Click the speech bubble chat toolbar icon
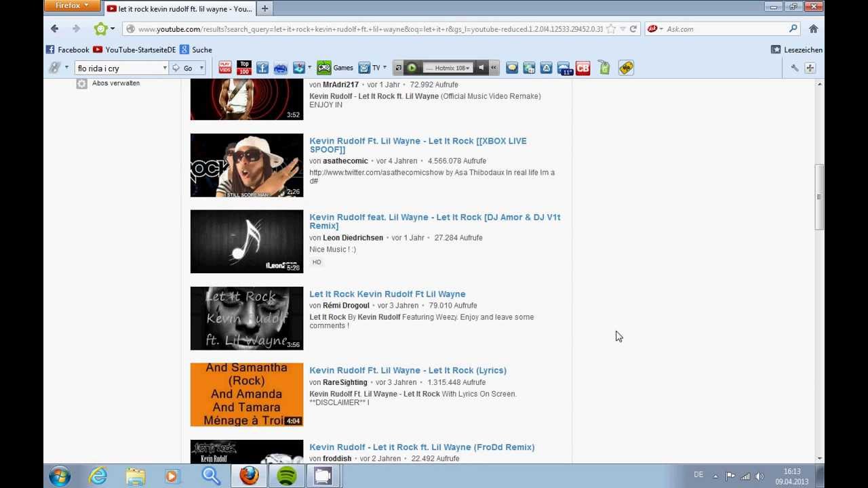 click(x=512, y=68)
